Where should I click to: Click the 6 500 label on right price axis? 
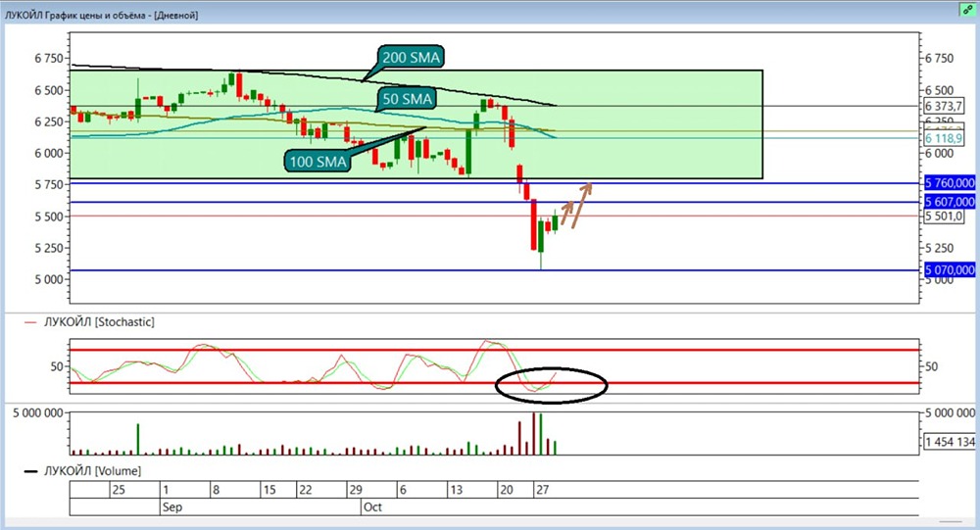click(x=940, y=90)
